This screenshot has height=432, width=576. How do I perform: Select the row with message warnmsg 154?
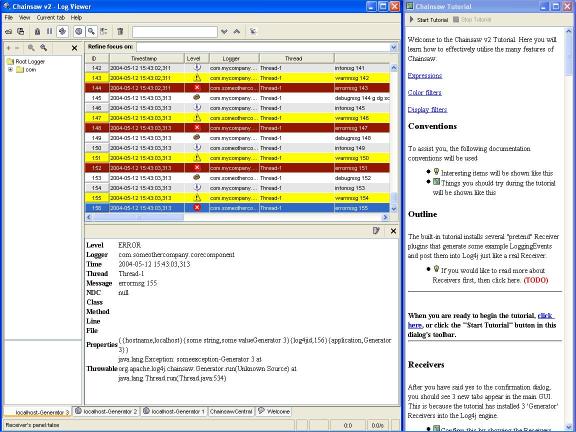pos(237,198)
